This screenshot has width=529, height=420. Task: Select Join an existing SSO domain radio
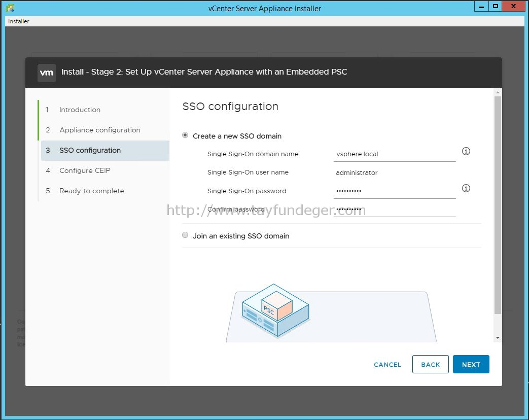pos(185,235)
